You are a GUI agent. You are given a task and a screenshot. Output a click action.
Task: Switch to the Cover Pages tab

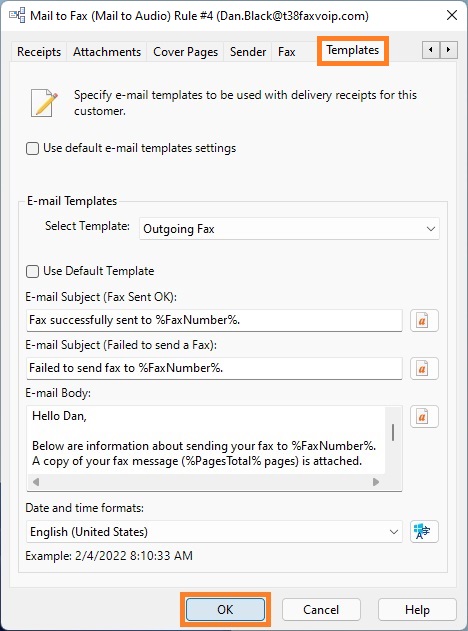coord(186,52)
